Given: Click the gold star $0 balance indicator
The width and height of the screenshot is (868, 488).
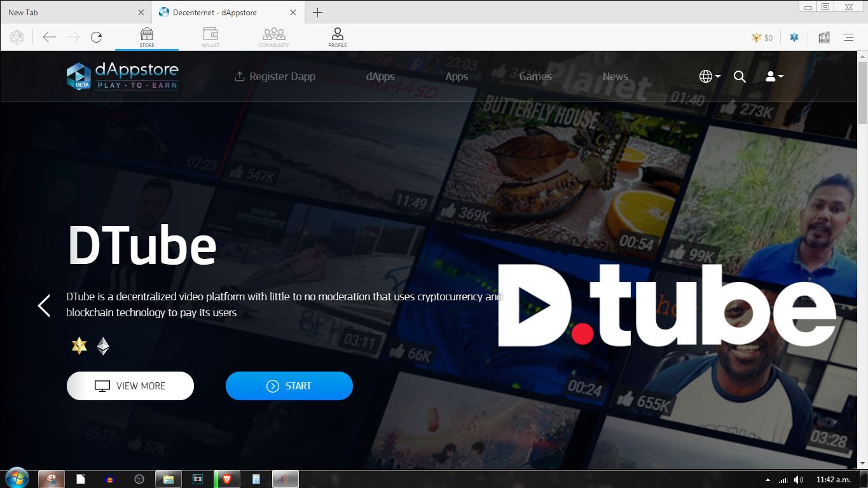Looking at the screenshot, I should pos(762,38).
